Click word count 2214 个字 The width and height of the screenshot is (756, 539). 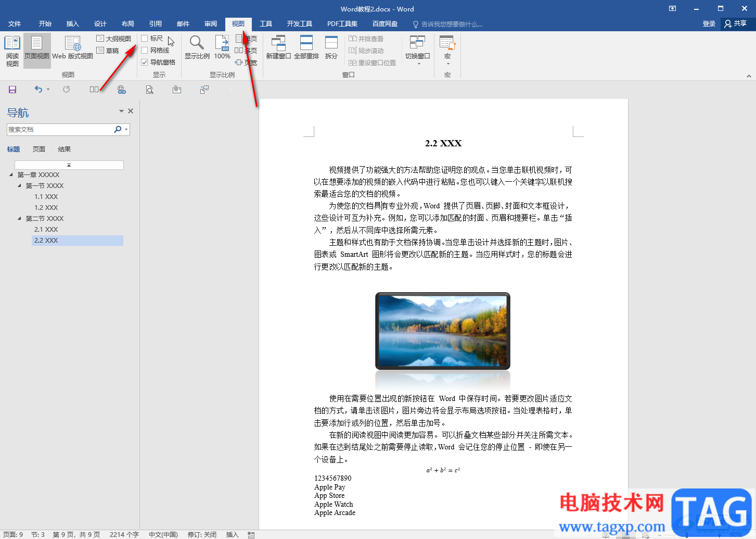pos(124,535)
